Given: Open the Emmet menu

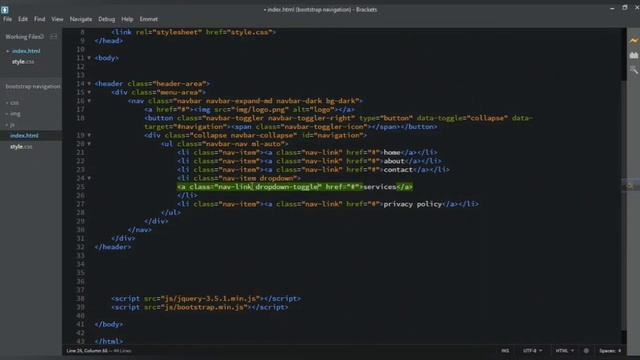Looking at the screenshot, I should point(149,19).
